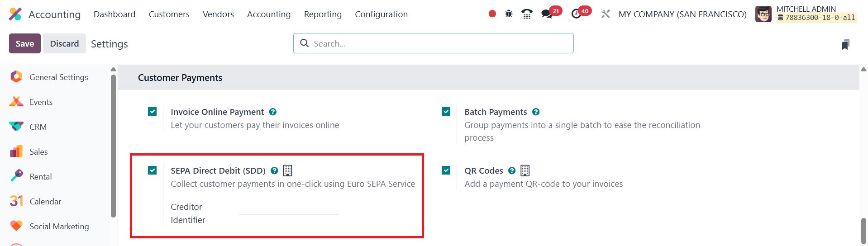868x246 pixels.
Task: Expand the Configuration menu
Action: click(x=381, y=14)
